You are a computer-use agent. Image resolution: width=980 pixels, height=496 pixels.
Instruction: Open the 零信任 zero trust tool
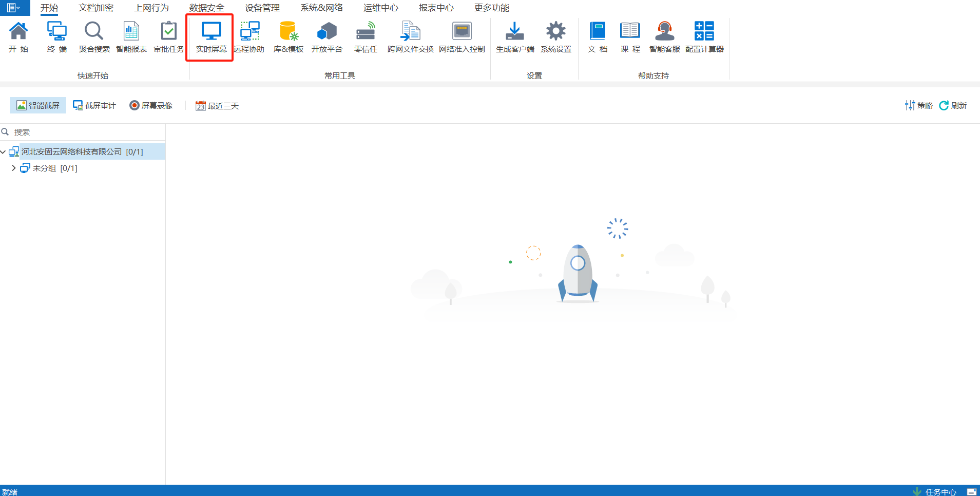[x=366, y=37]
